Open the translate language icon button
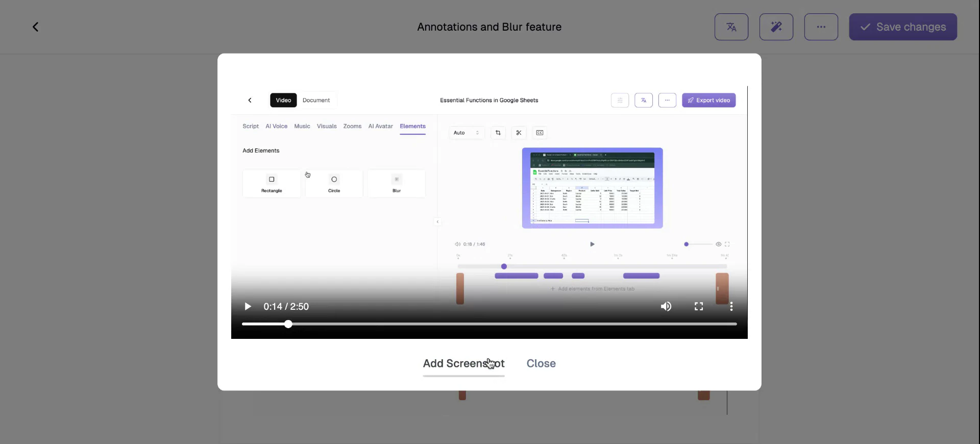 click(x=731, y=27)
